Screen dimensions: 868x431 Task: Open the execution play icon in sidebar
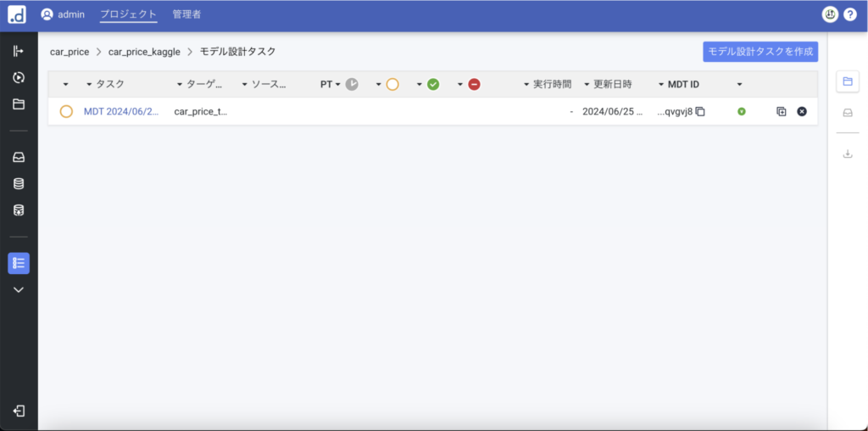(19, 77)
